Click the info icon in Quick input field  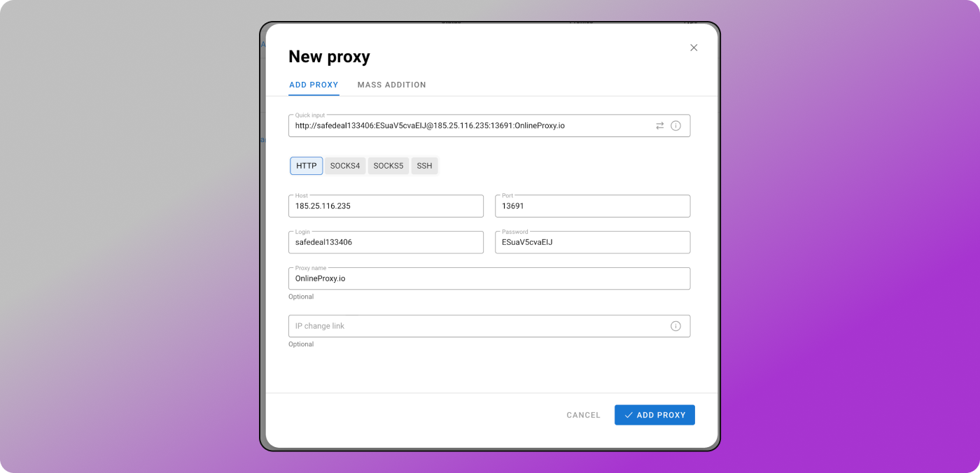tap(675, 126)
